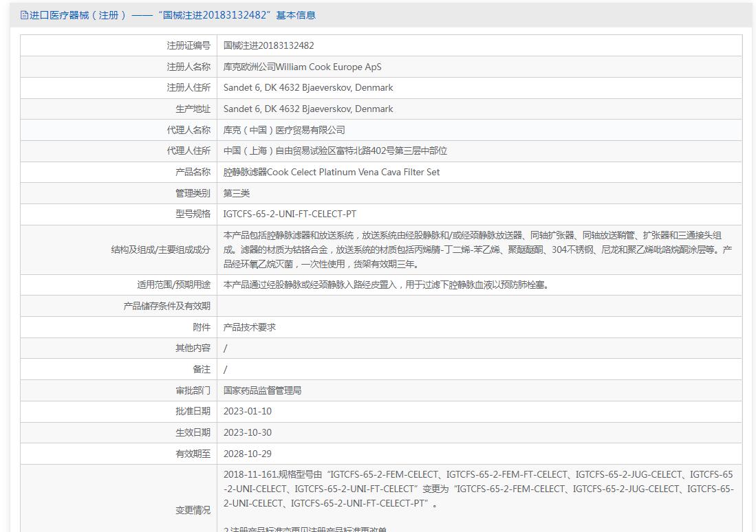Click model spec IGTCFS-65-2-UNI-FT-CELECT-PT value

290,214
